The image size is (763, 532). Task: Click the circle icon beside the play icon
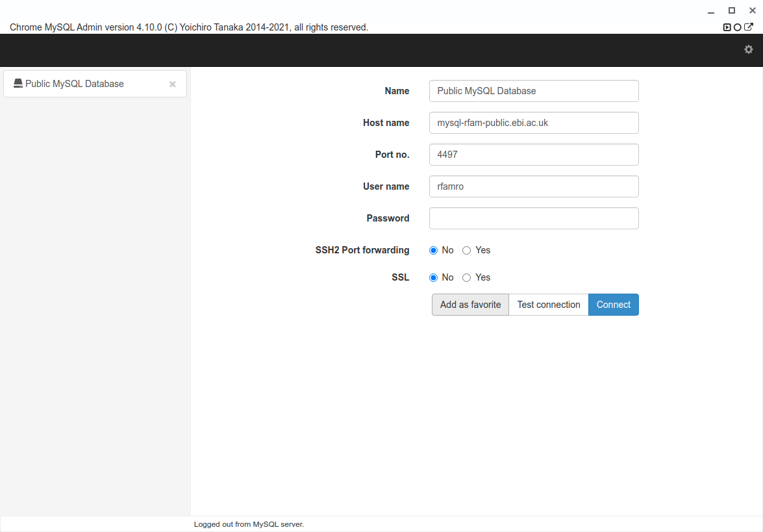click(x=737, y=27)
